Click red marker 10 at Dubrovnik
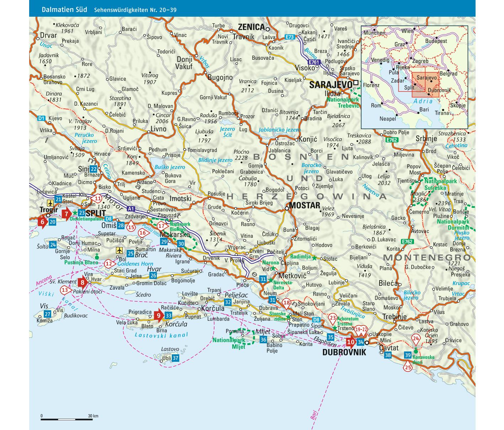Viewport: 504px width, 430px height. (351, 342)
